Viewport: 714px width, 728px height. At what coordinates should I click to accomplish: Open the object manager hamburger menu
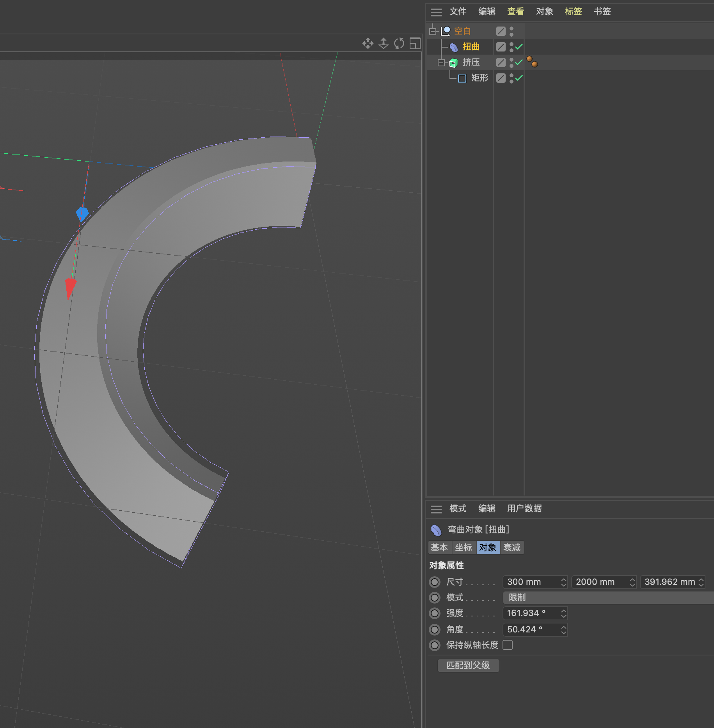point(436,12)
